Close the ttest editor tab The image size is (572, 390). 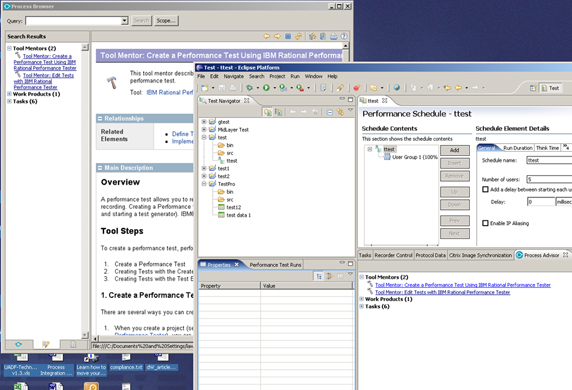384,100
